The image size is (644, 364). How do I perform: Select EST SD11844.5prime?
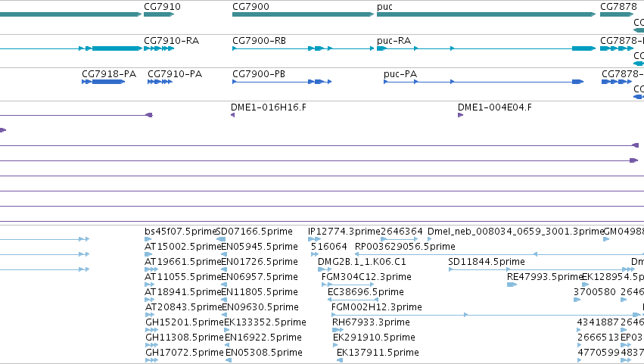[x=487, y=262]
